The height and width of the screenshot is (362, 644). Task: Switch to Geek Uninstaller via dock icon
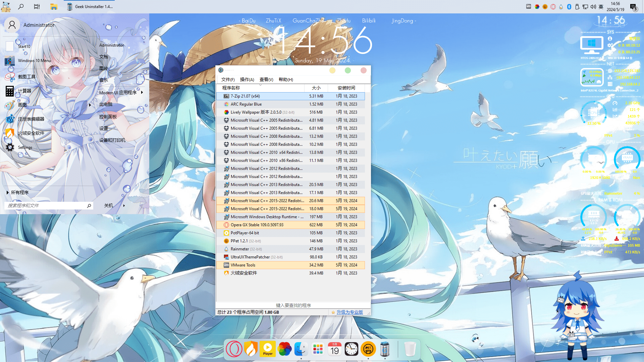point(385,349)
